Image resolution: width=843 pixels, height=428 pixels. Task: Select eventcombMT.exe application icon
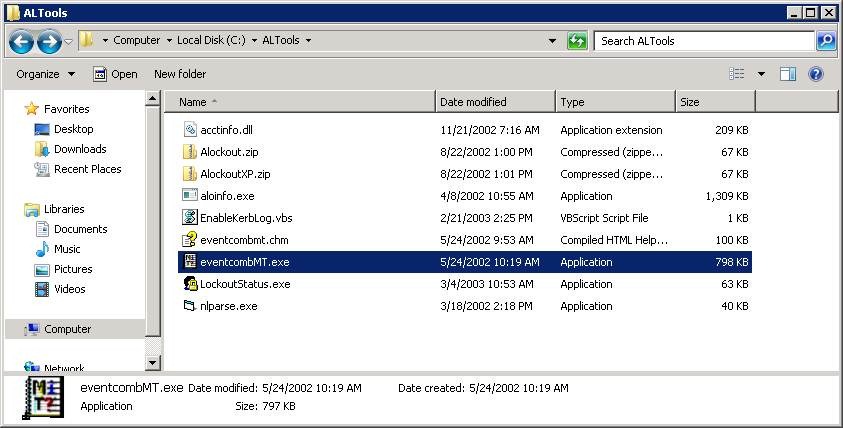click(x=190, y=261)
